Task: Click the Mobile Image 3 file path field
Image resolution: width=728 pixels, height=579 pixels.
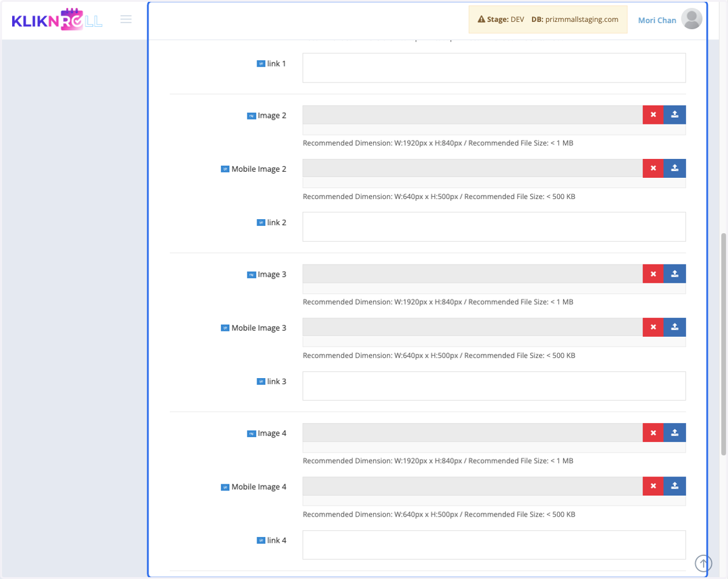Action: pyautogui.click(x=473, y=327)
